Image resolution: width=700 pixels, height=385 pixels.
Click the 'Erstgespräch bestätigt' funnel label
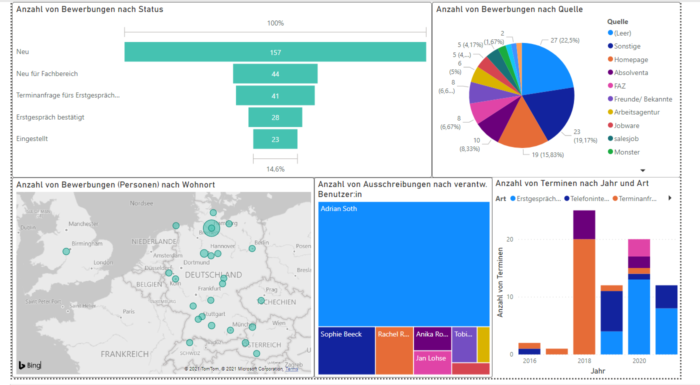[50, 117]
